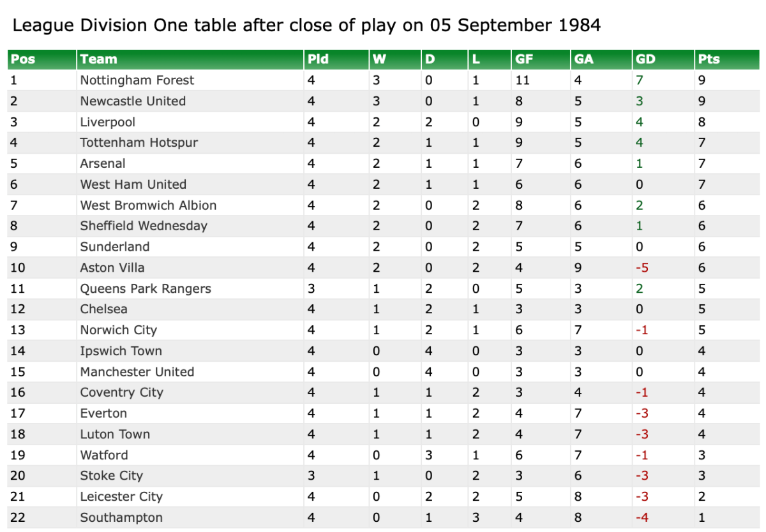Image resolution: width=766 pixels, height=532 pixels.
Task: Click Sheffield Wednesday team name
Action: pyautogui.click(x=144, y=226)
